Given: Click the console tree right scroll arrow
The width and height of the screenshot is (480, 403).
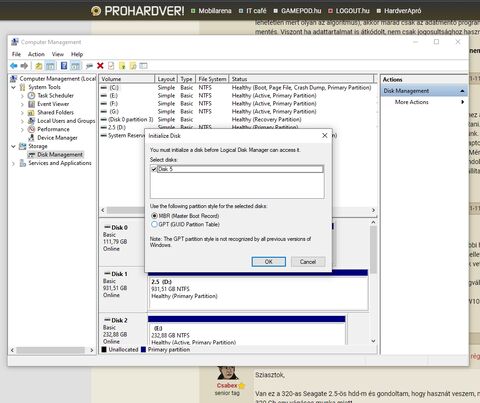Looking at the screenshot, I should coord(92,350).
